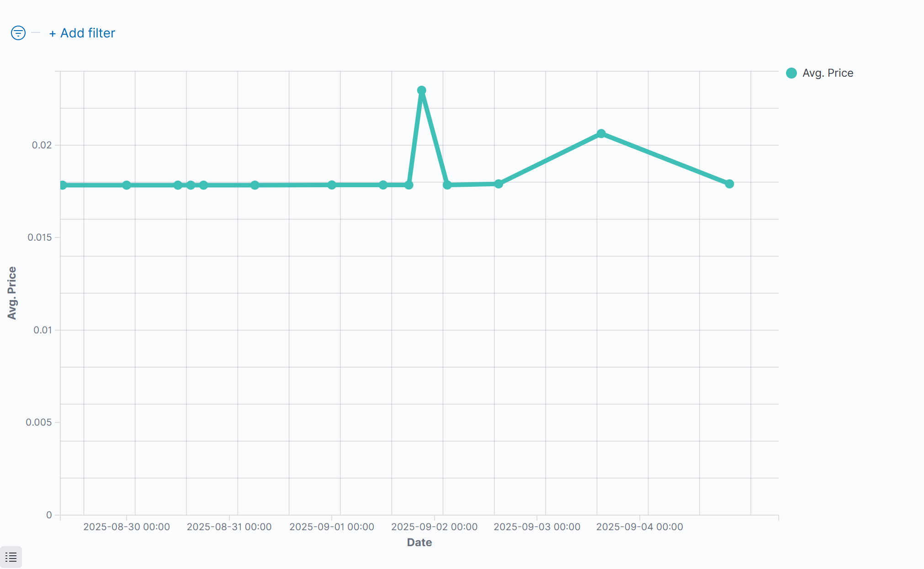Click the highest spike data point
This screenshot has width=924, height=569.
(x=422, y=90)
